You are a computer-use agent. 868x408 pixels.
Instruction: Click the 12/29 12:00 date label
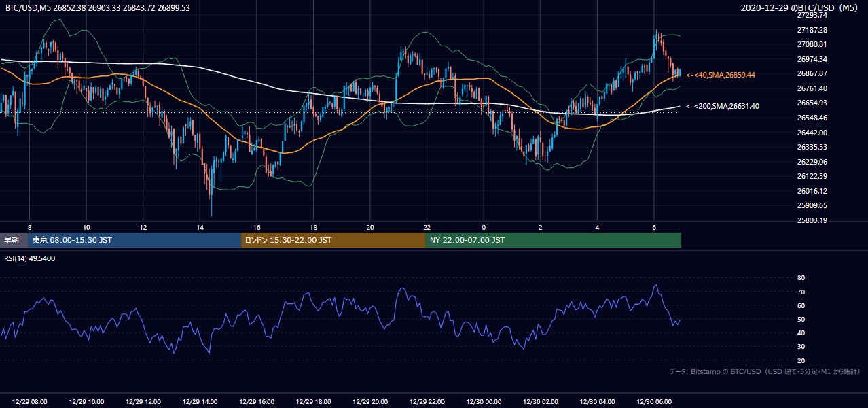tap(143, 402)
